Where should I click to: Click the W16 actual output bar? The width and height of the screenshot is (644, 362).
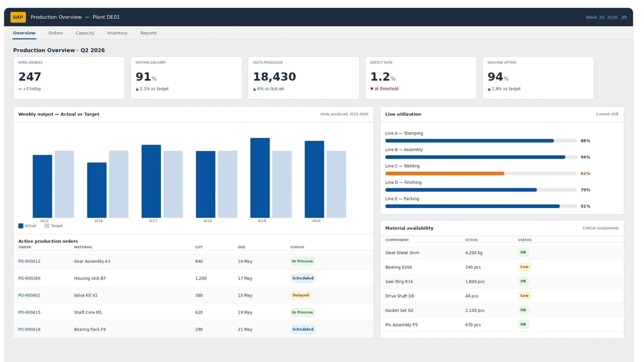tap(97, 190)
